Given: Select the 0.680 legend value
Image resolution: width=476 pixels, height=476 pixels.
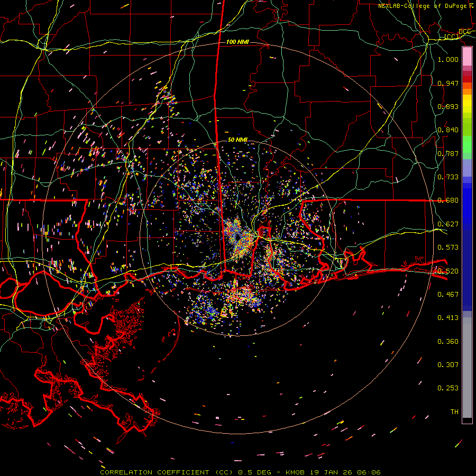Looking at the screenshot, I should (448, 200).
